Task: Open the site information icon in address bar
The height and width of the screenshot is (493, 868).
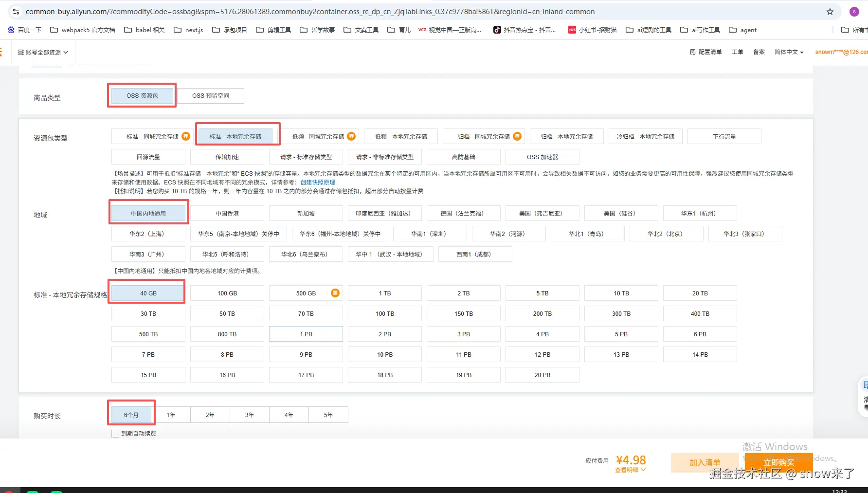Action: [x=16, y=12]
